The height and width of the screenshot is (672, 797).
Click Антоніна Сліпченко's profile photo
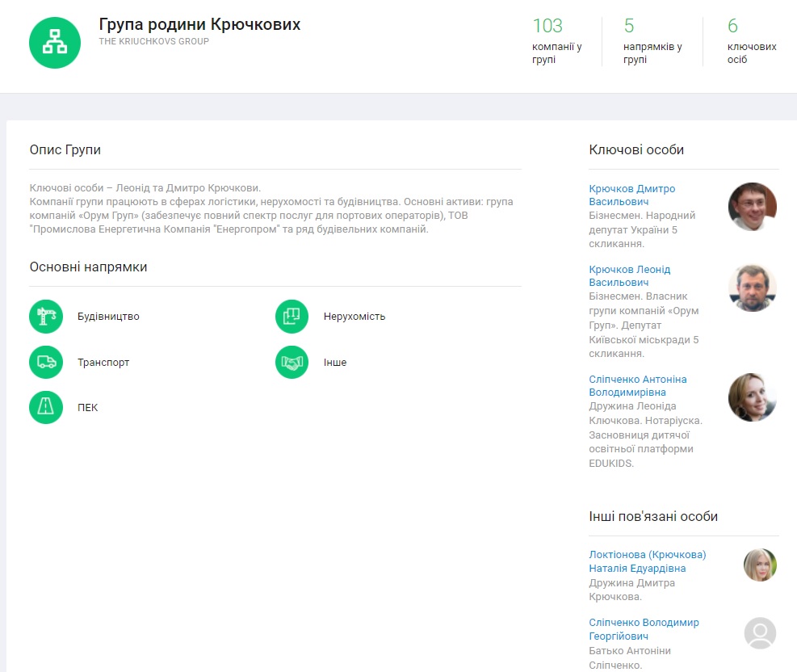753,397
